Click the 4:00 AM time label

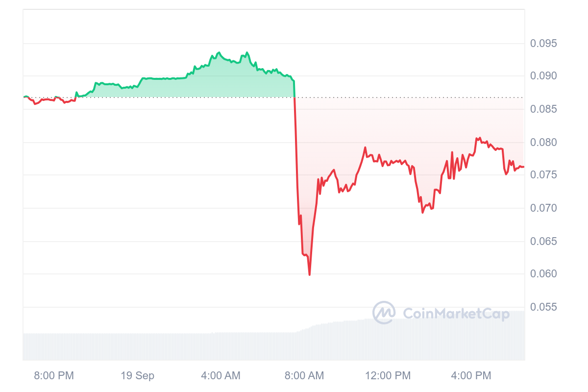[x=220, y=376]
